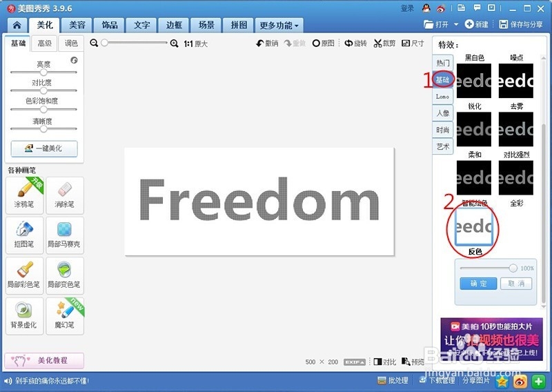The width and height of the screenshot is (552, 392).
Task: Reset adjustments with the circular arrow icon
Action: click(74, 60)
